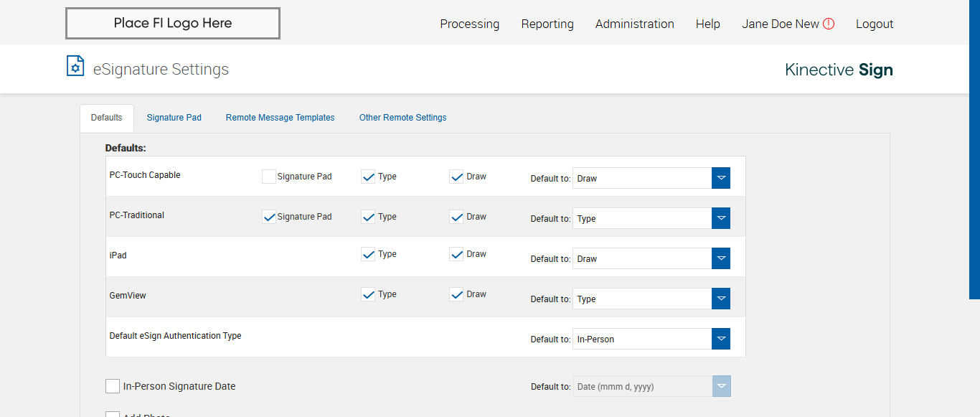Expand the GemView default dropdown arrow

tap(721, 299)
